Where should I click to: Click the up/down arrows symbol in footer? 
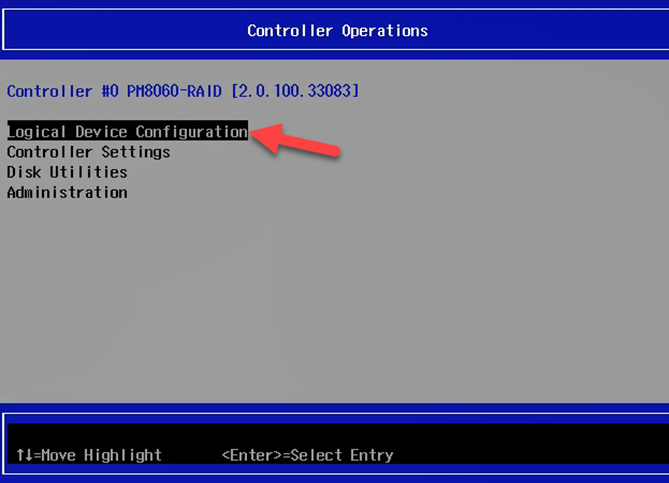click(x=23, y=455)
